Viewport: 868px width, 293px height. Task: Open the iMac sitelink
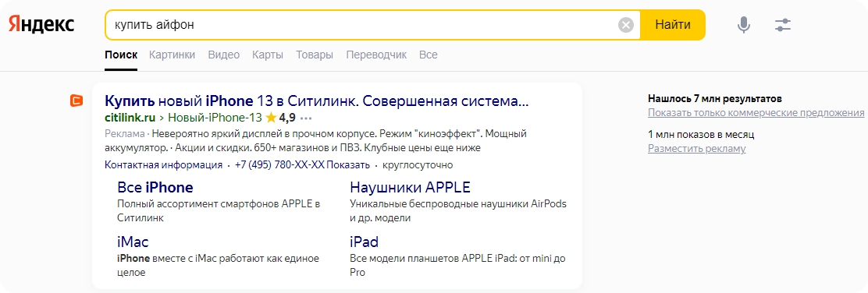point(133,242)
